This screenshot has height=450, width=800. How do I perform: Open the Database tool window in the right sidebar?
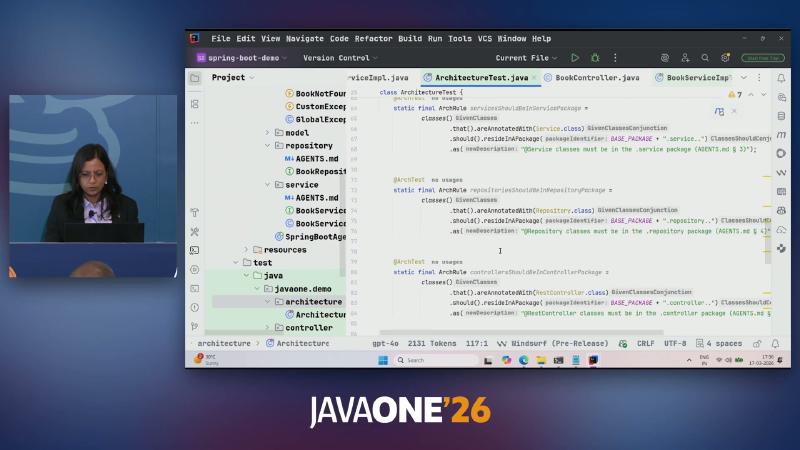click(781, 116)
